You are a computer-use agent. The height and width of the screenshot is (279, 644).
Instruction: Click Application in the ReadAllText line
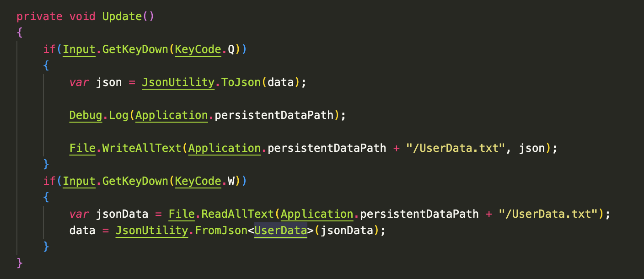point(317,214)
